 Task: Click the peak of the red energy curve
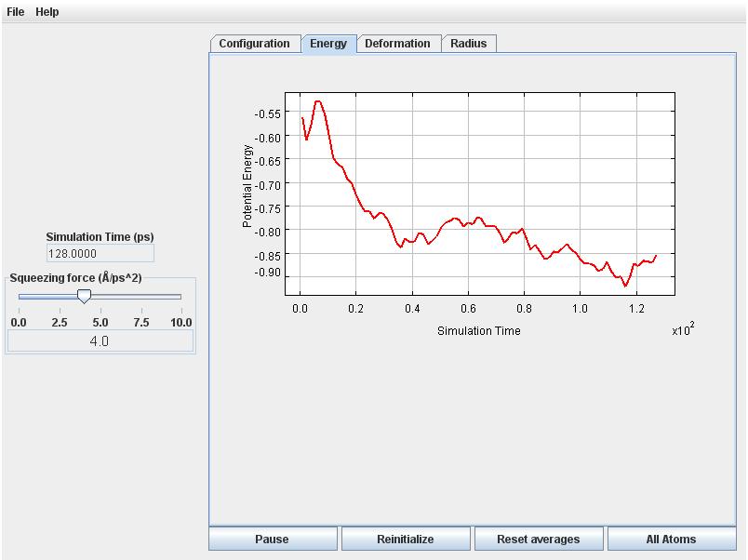click(317, 101)
